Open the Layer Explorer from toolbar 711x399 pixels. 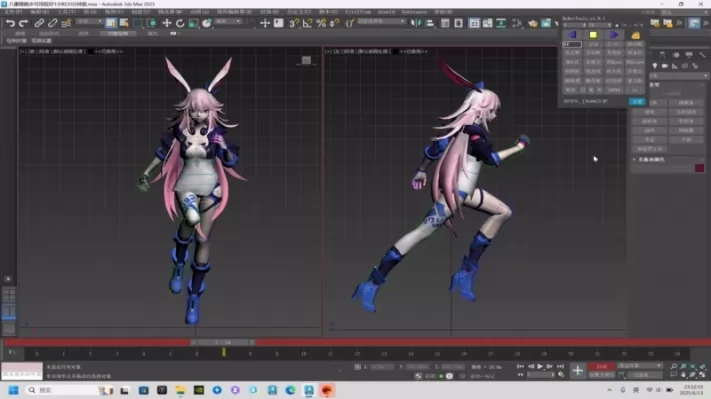click(458, 23)
